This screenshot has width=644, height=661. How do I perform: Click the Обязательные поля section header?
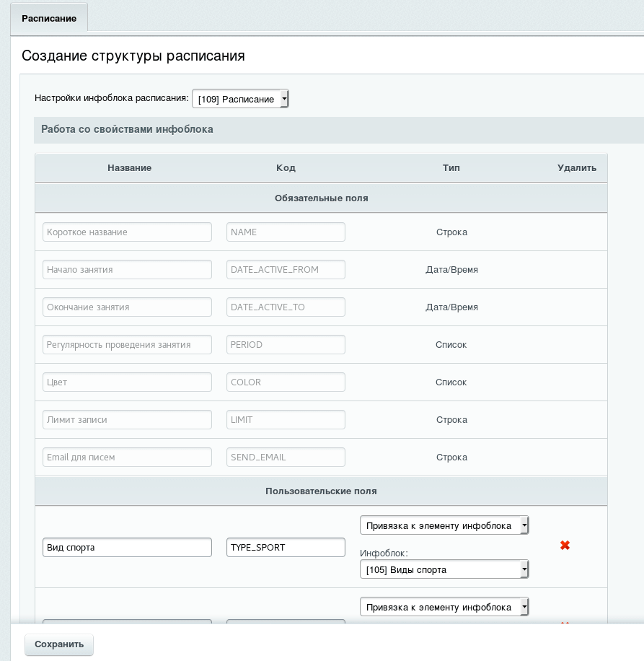[x=321, y=198]
